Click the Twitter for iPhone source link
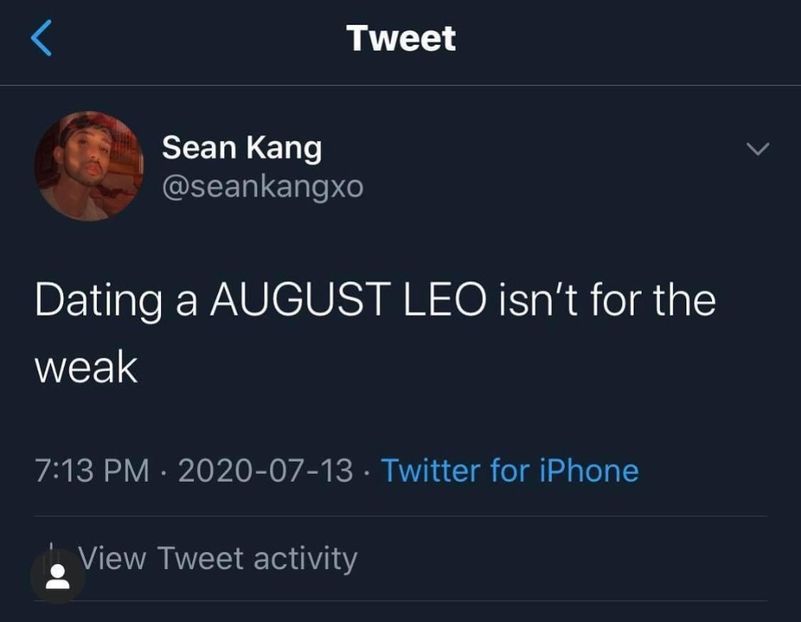 coord(510,469)
